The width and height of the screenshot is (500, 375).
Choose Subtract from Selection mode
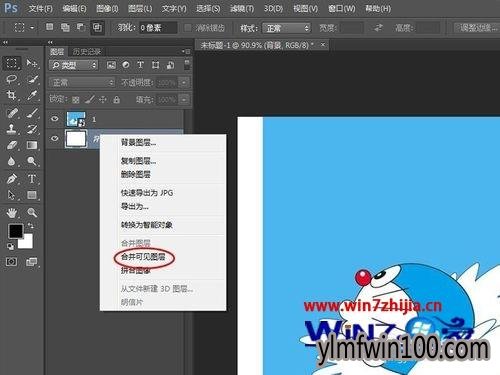tap(81, 27)
